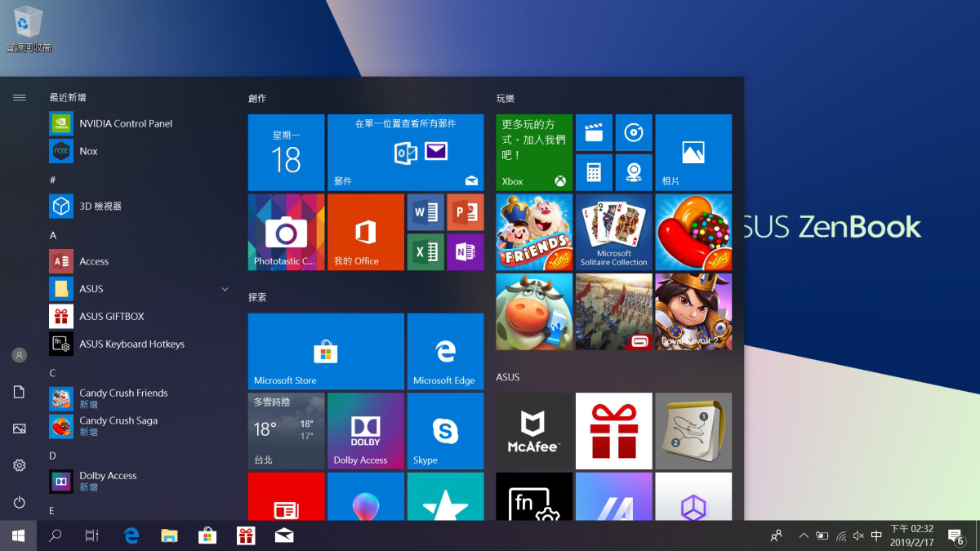This screenshot has width=980, height=551.
Task: Show hidden system tray icons
Action: click(x=804, y=535)
